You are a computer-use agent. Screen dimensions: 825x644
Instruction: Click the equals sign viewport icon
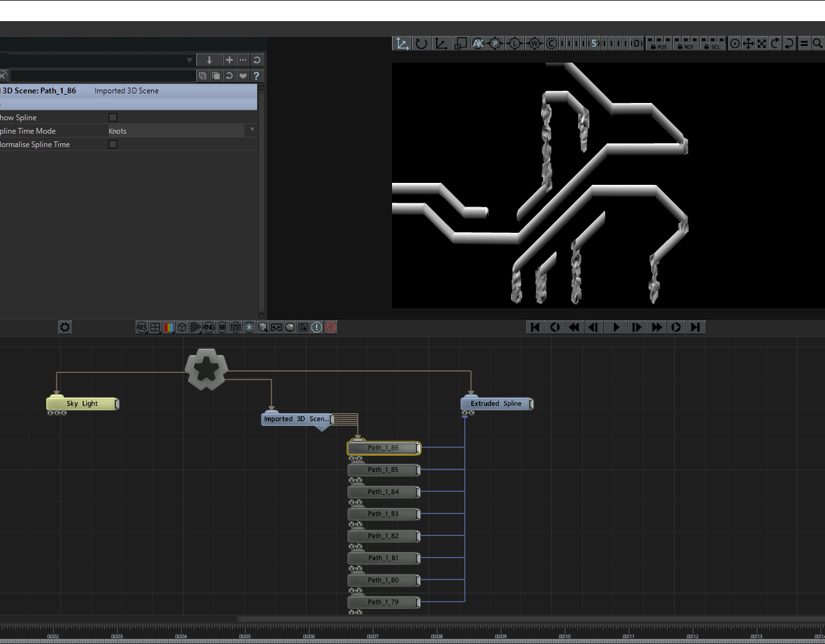[804, 43]
